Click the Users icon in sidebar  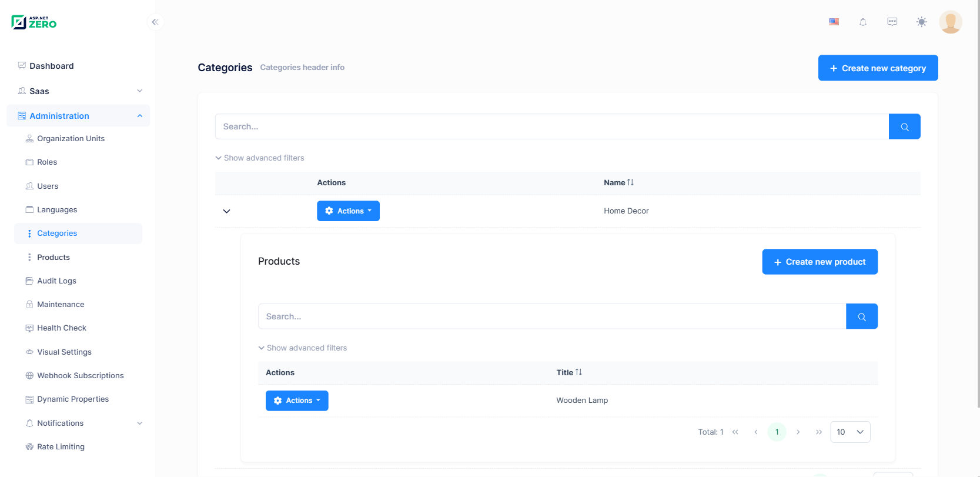pyautogui.click(x=29, y=186)
